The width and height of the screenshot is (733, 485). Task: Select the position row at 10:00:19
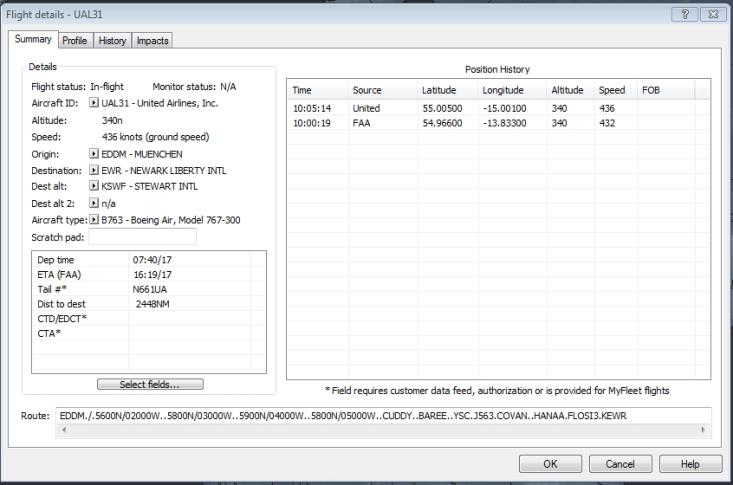pos(498,123)
